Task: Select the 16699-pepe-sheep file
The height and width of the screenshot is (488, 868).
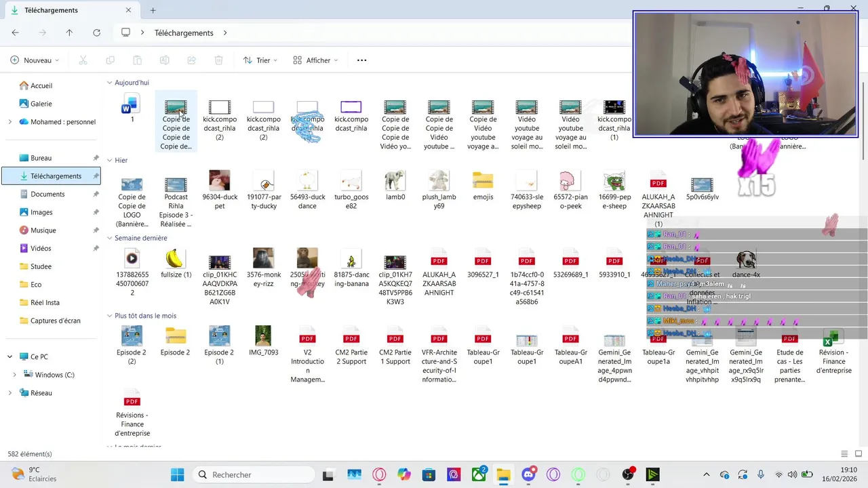Action: tap(614, 190)
